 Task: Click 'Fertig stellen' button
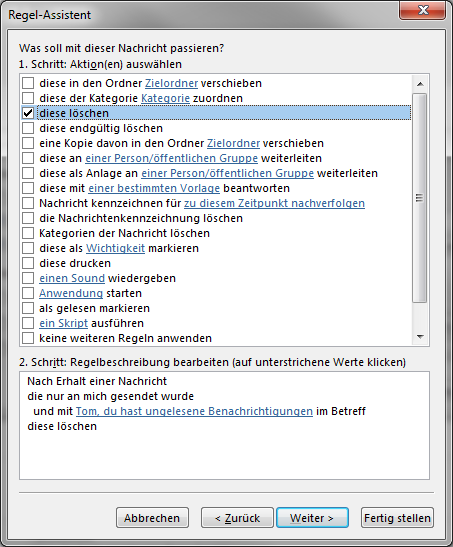click(x=397, y=518)
